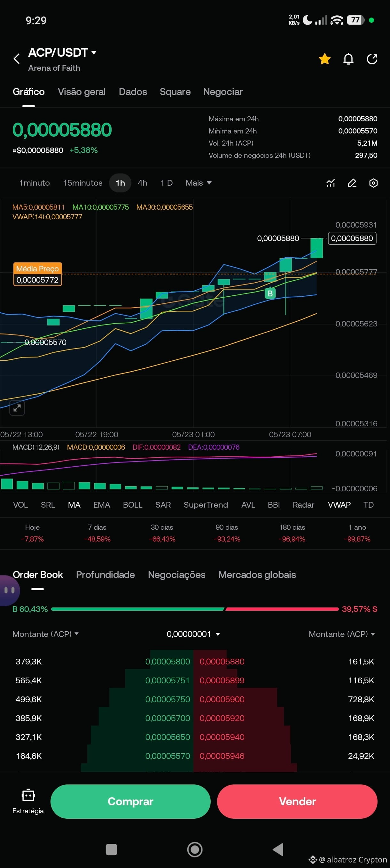
Task: Expand chart to fullscreen
Action: 17,408
